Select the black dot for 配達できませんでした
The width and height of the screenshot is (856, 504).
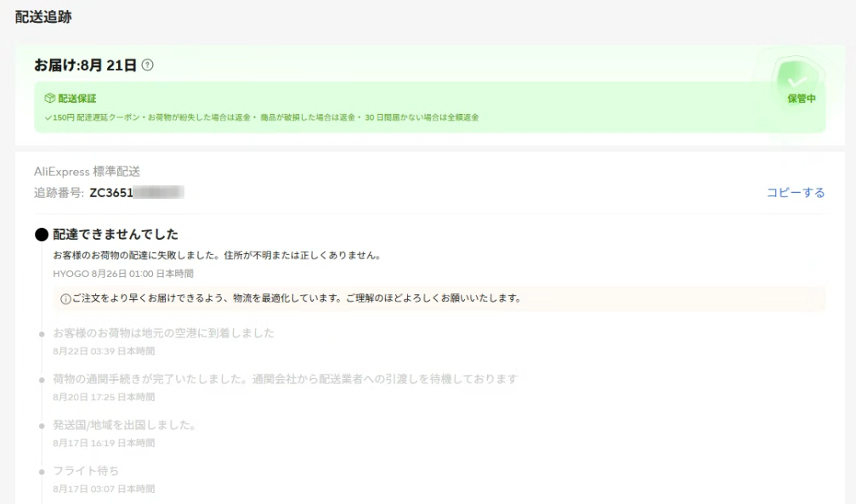coord(42,235)
